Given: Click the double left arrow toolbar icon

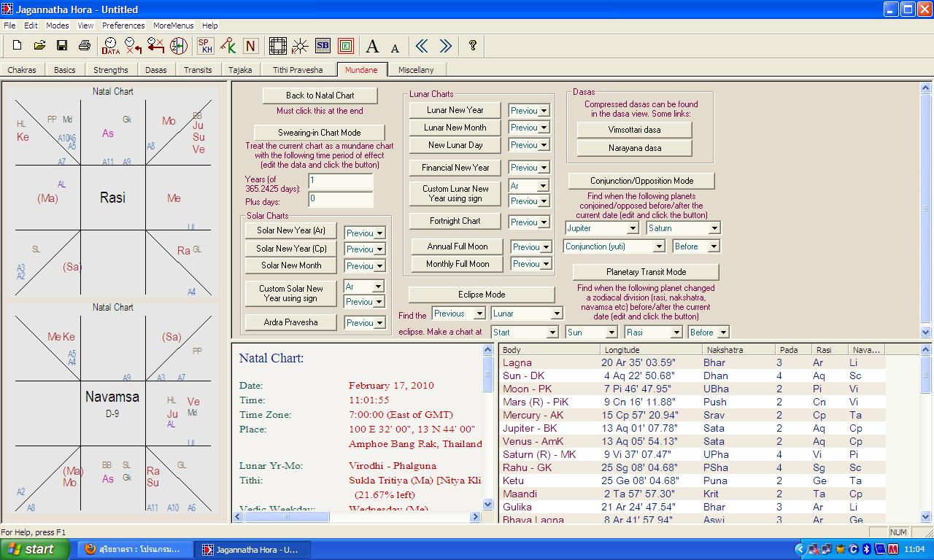Looking at the screenshot, I should tap(422, 46).
